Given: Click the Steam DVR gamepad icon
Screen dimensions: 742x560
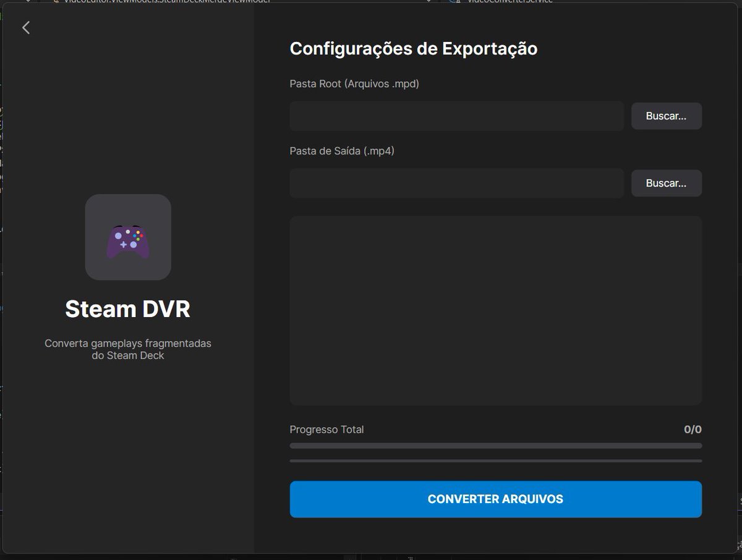Looking at the screenshot, I should point(128,237).
